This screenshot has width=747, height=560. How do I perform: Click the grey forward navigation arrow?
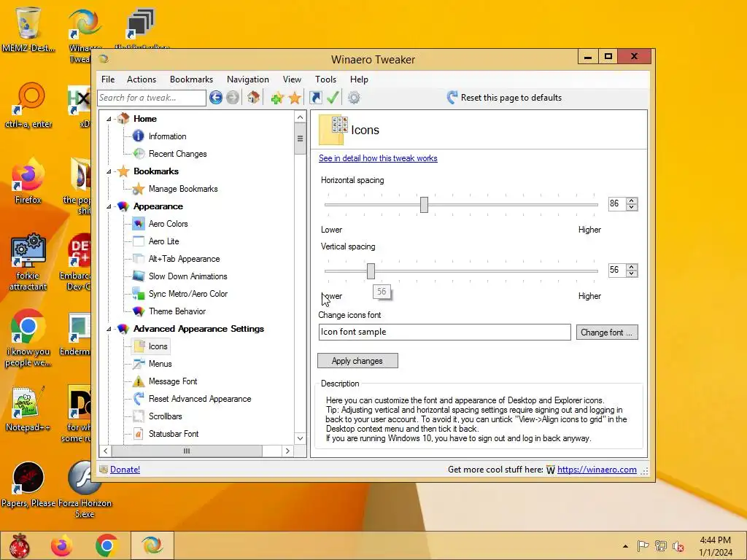coord(233,98)
